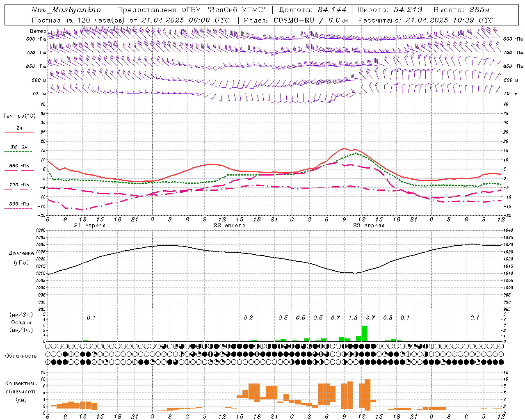Click the 0.2 precipitation amount value
Screen dimensions: 525x420
(248, 317)
